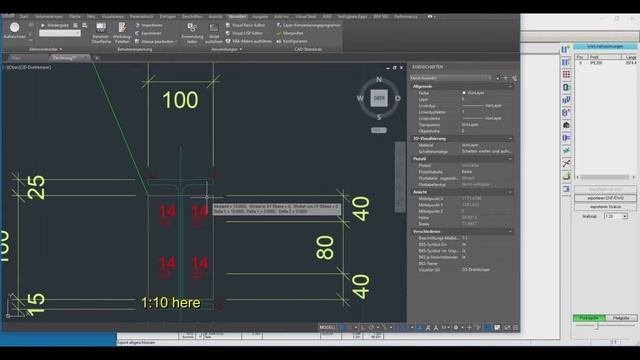The height and width of the screenshot is (360, 640).
Task: Click ViewCube OBEN face
Action: pyautogui.click(x=379, y=98)
